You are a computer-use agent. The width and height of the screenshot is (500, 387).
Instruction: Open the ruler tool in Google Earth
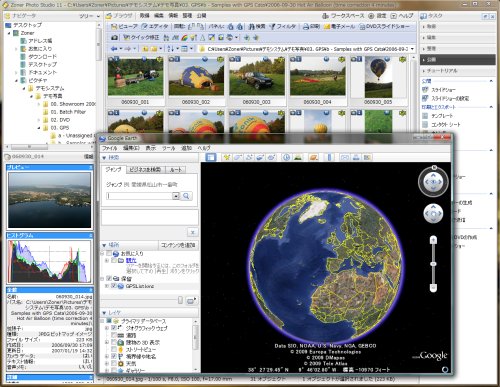click(329, 157)
